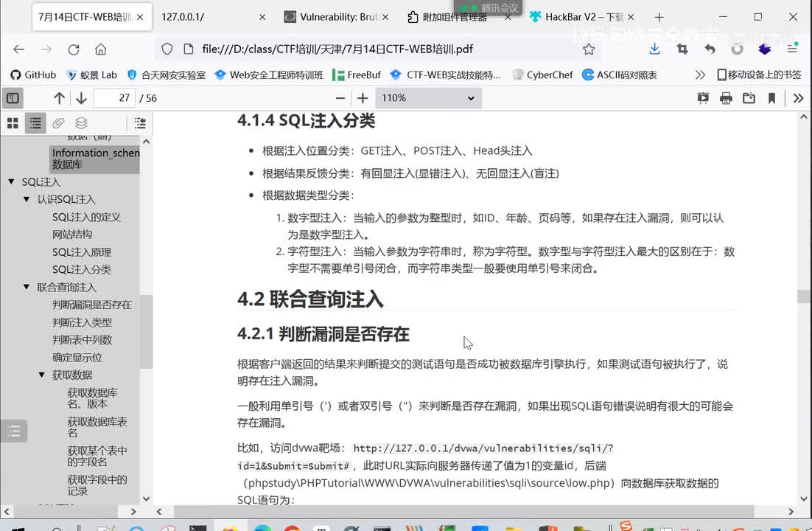Click the current outline item icon
The image size is (812, 531).
pyautogui.click(x=140, y=123)
